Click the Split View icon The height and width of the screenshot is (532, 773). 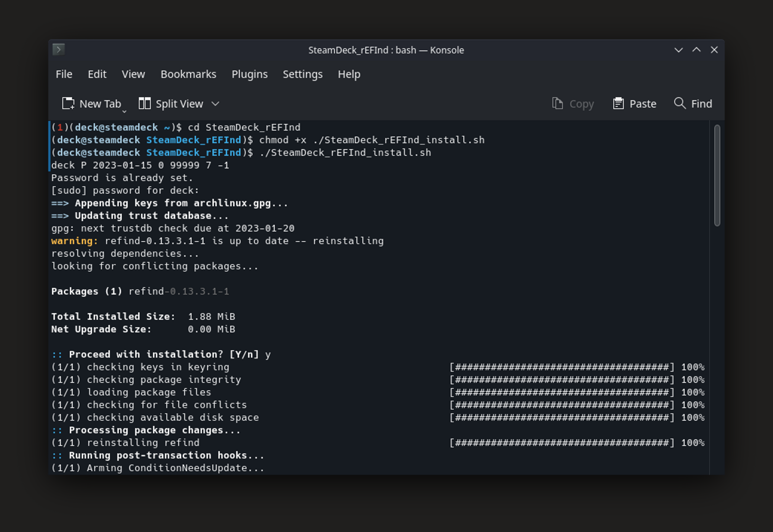144,104
